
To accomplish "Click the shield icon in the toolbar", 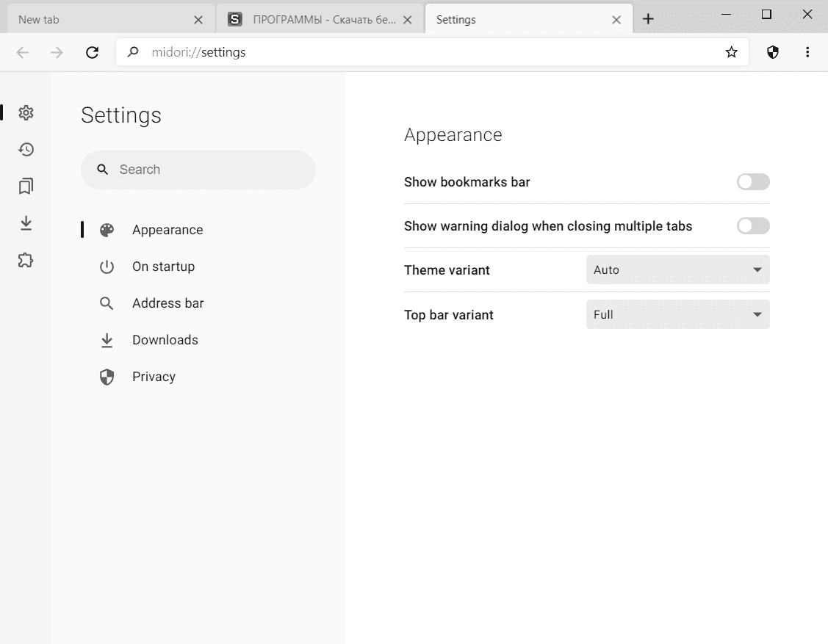I will pyautogui.click(x=772, y=52).
